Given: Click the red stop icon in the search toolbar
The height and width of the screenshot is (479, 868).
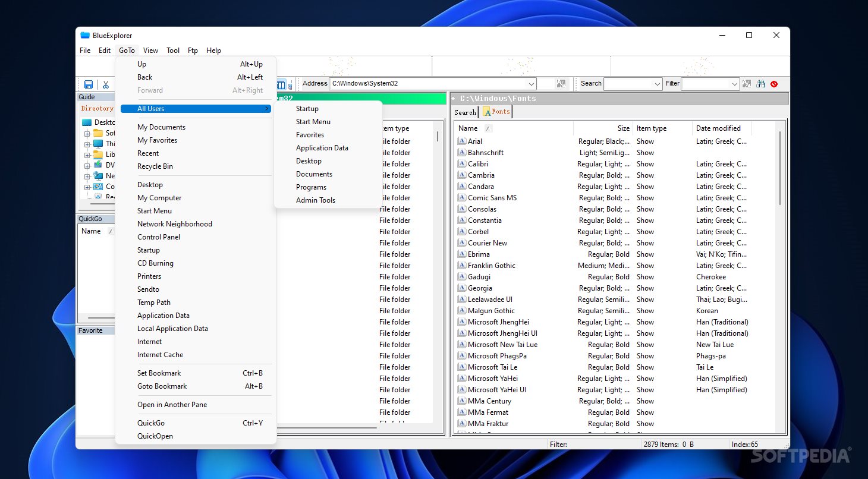Looking at the screenshot, I should 774,84.
